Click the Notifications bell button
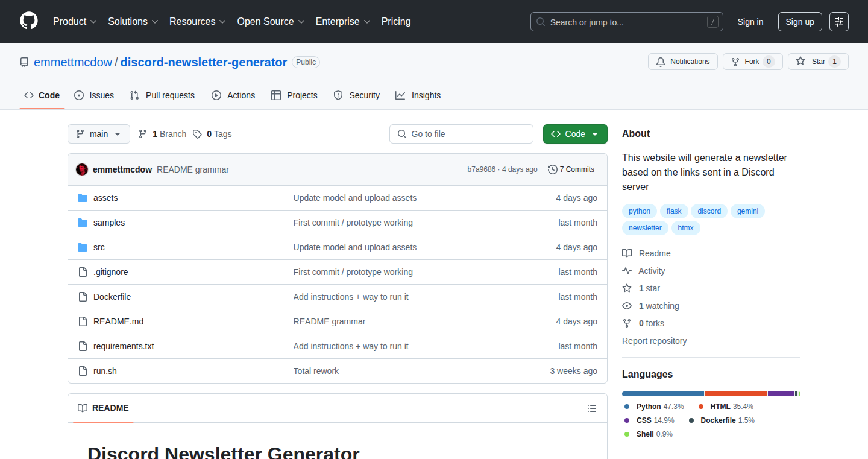The width and height of the screenshot is (868, 459). point(683,62)
